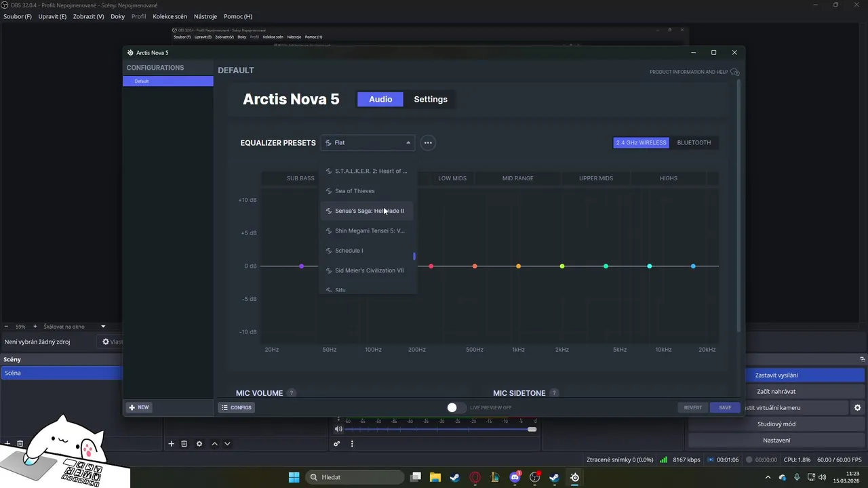The width and height of the screenshot is (868, 488).
Task: Mute audio via mixer speaker icon
Action: 338,429
